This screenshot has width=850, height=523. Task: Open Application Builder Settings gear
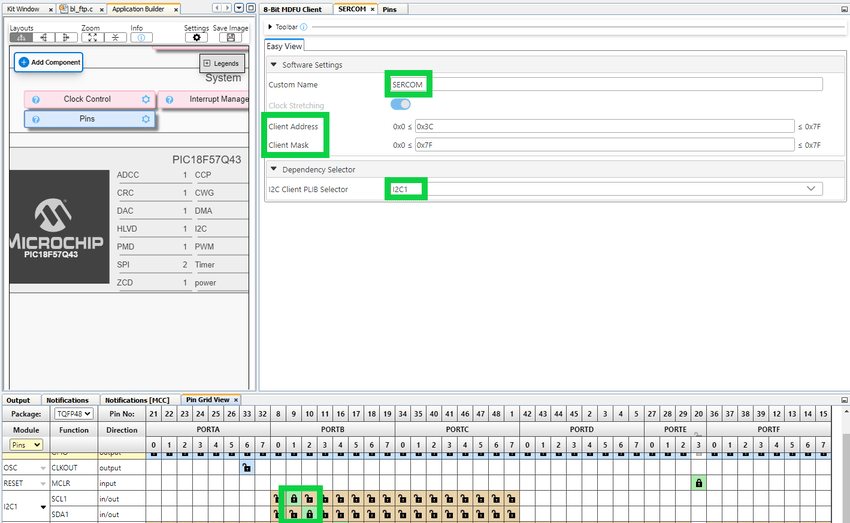[x=197, y=38]
